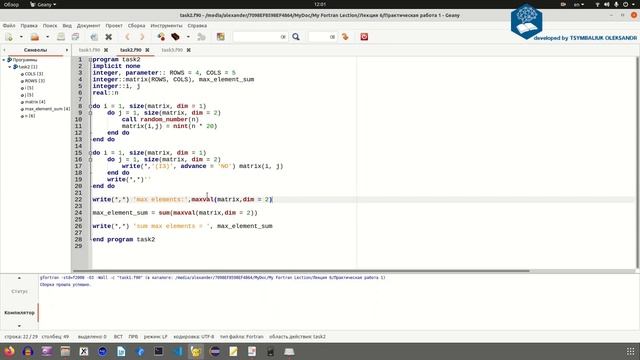This screenshot has width=640, height=360.
Task: Collapse the task2 [1] tree node
Action: tap(10, 67)
